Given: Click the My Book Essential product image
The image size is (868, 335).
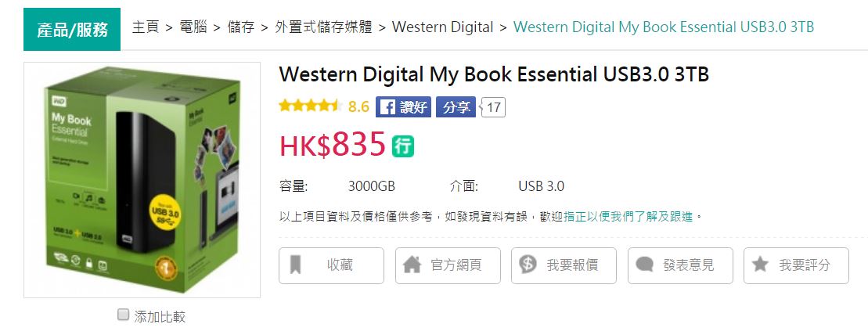Looking at the screenshot, I should (x=142, y=180).
